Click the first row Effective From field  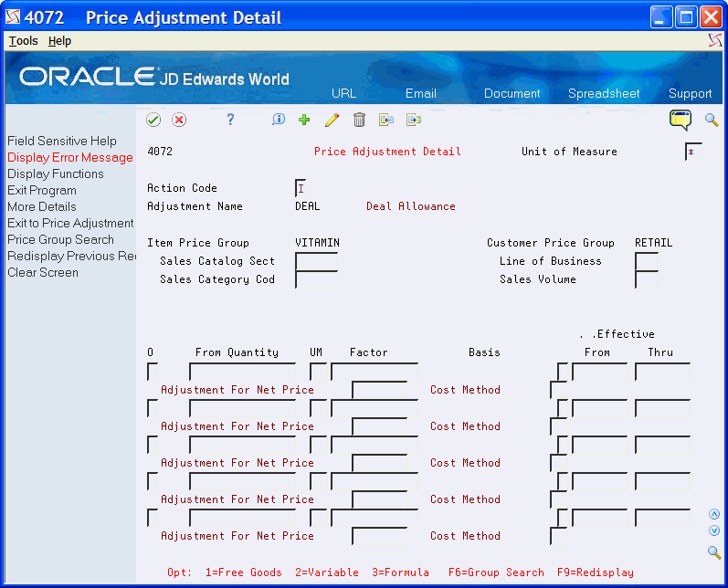[599, 372]
